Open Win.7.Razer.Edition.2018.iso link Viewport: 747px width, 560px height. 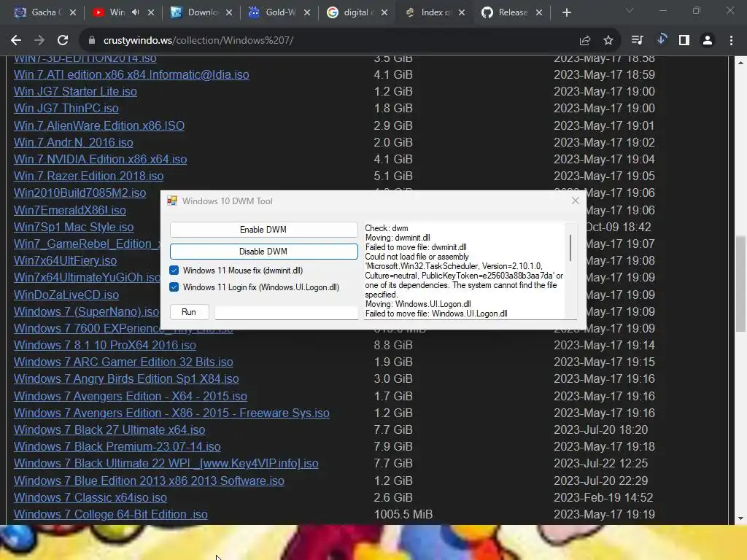(x=88, y=176)
